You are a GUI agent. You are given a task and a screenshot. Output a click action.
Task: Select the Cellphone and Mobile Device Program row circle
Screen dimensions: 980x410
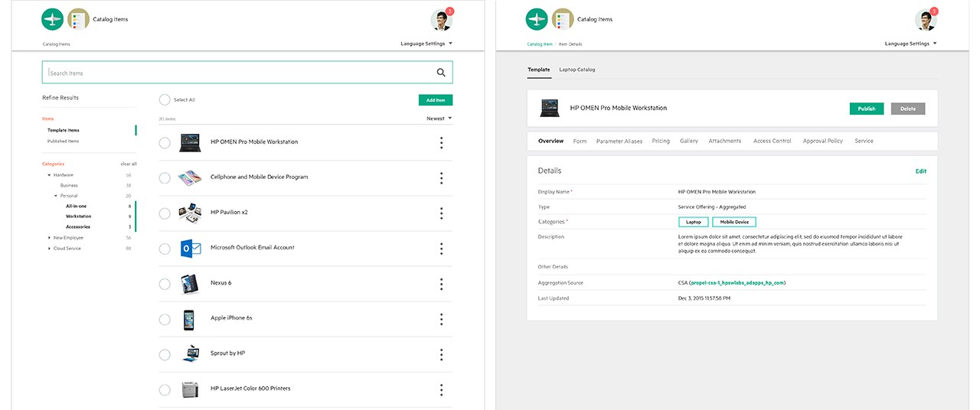(x=165, y=177)
